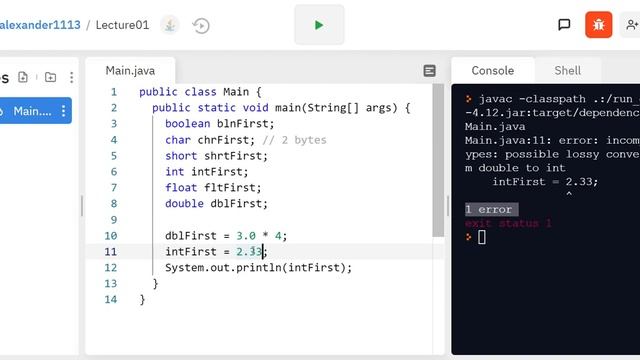Screen dimensions: 640x360
Task: Click 'public class Main {' line
Action: 200,92
